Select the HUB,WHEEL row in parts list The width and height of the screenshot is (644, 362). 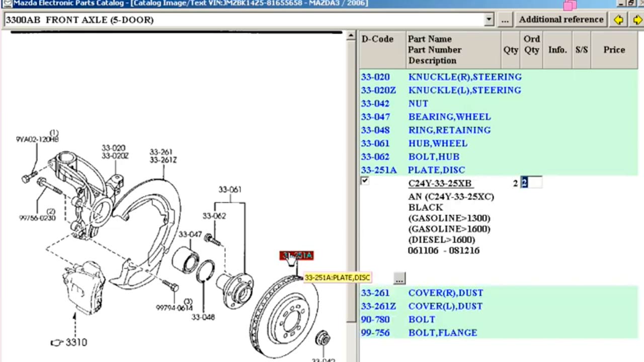click(499, 143)
